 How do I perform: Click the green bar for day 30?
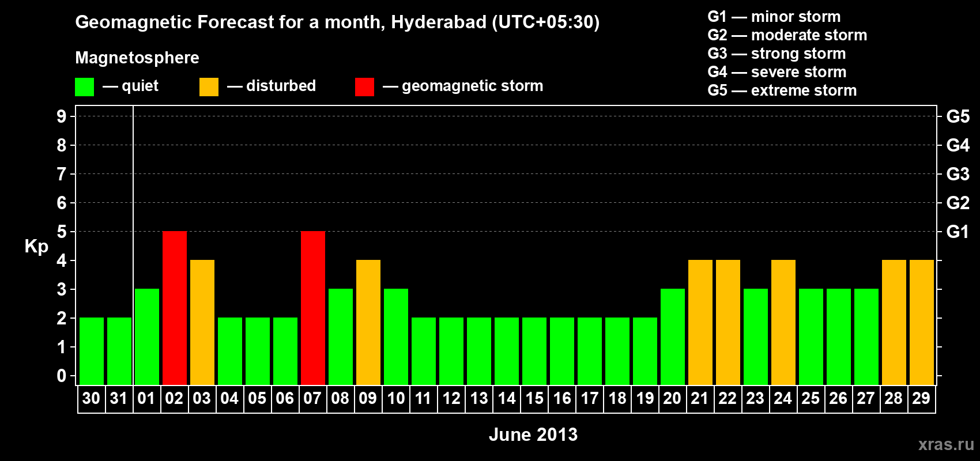pos(92,351)
